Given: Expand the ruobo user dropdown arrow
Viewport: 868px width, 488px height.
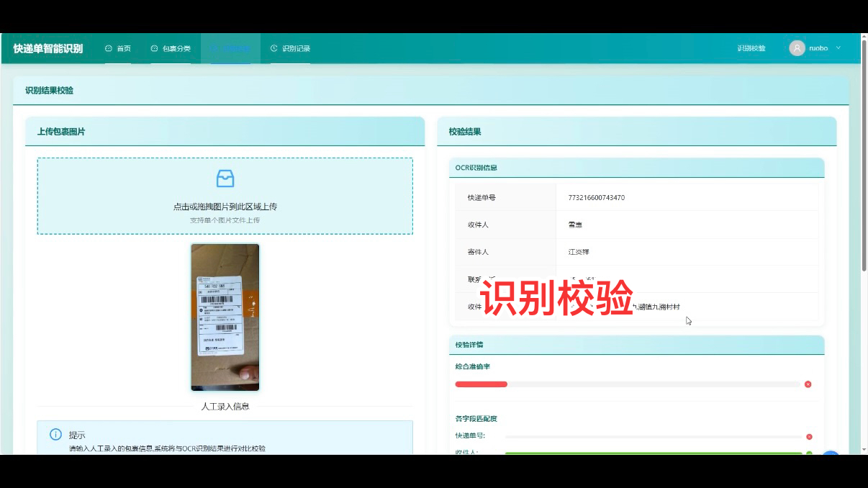Looking at the screenshot, I should (838, 48).
